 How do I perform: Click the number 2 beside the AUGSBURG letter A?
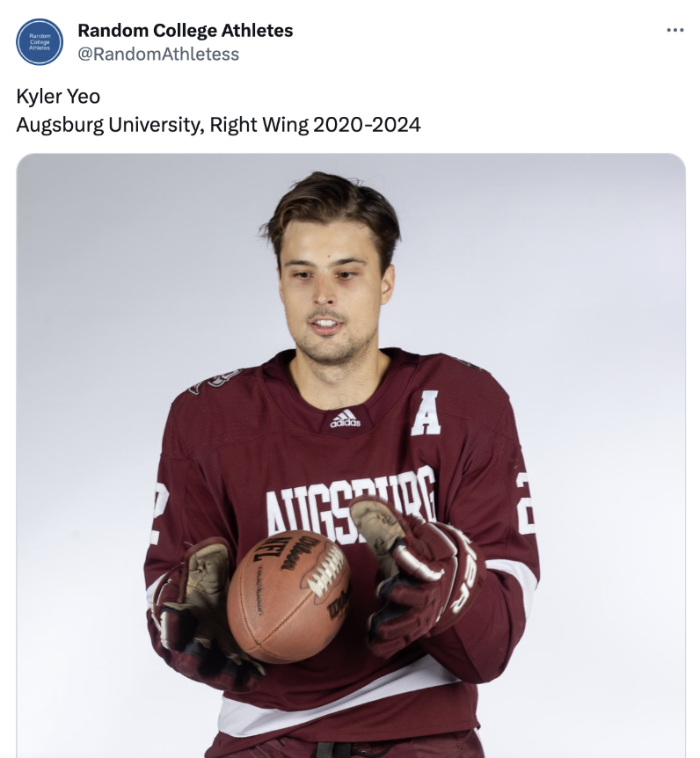[161, 514]
